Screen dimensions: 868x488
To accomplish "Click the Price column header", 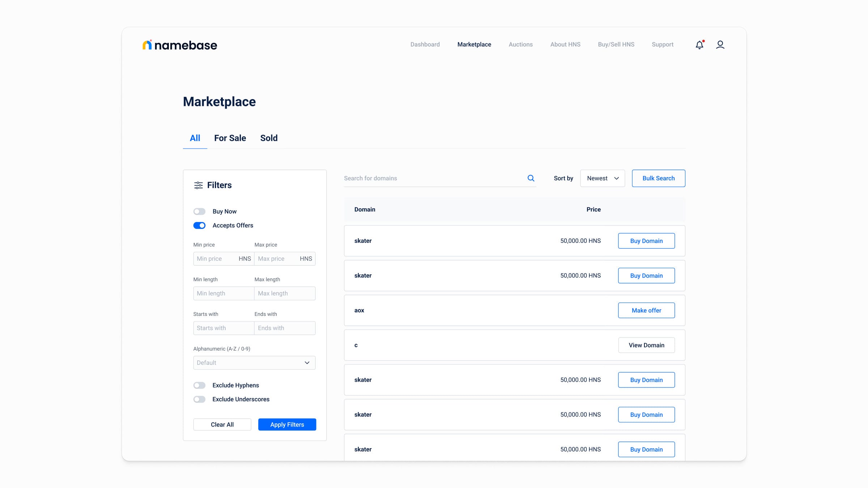I will click(593, 210).
